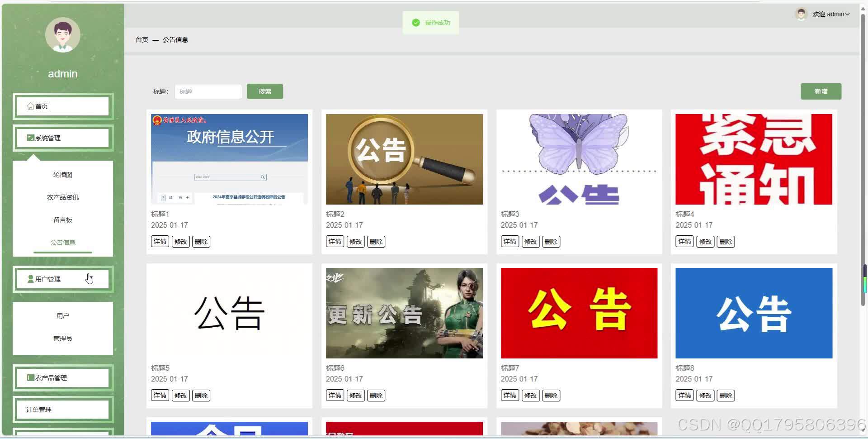Viewport: 868px width, 439px height.
Task: Click the admin avatar image in sidebar
Action: coord(62,35)
